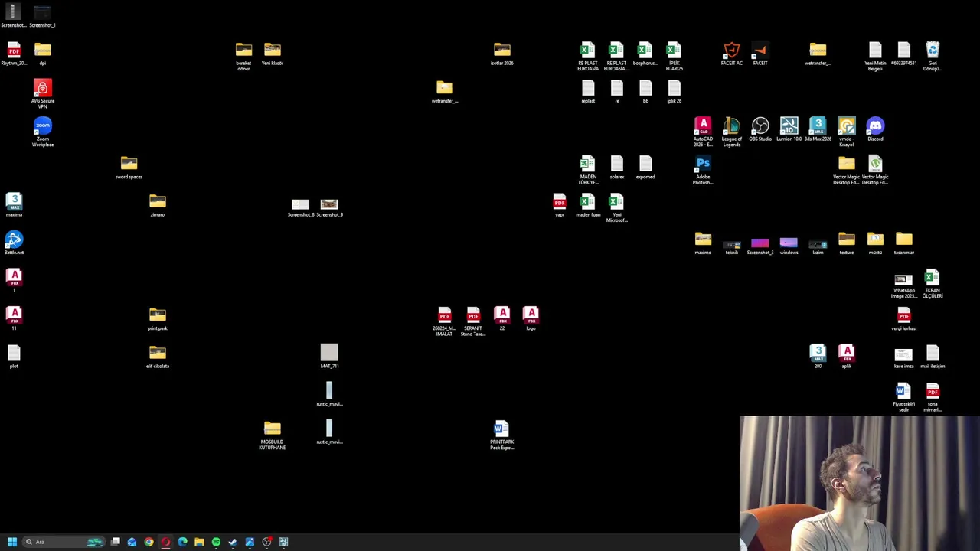Open Spotify from taskbar
The image size is (980, 551).
(x=216, y=542)
